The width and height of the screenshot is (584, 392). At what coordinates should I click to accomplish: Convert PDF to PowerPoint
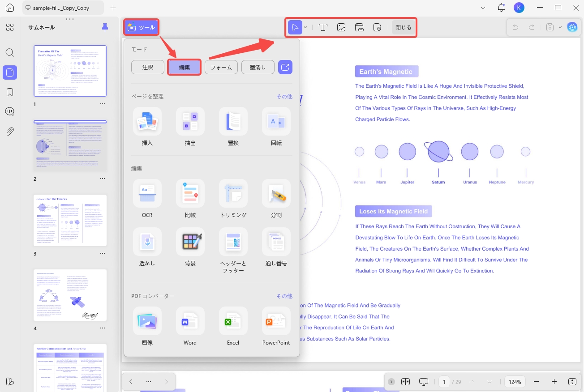coord(276,321)
